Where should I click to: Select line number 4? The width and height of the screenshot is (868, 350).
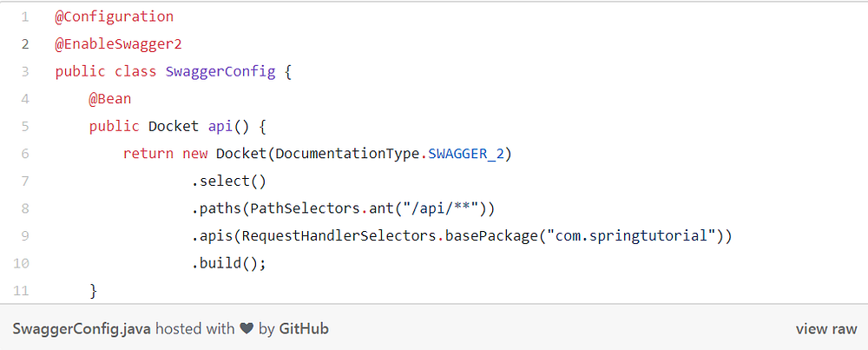click(25, 99)
